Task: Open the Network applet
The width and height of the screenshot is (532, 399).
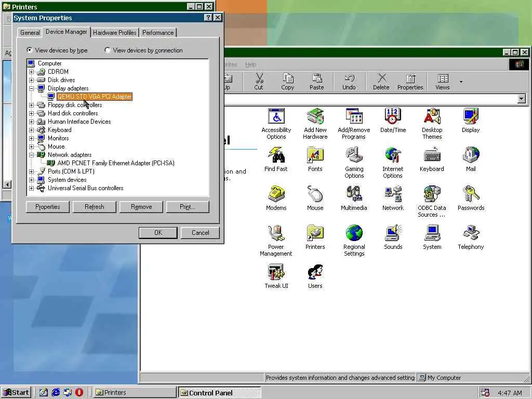Action: point(393,198)
